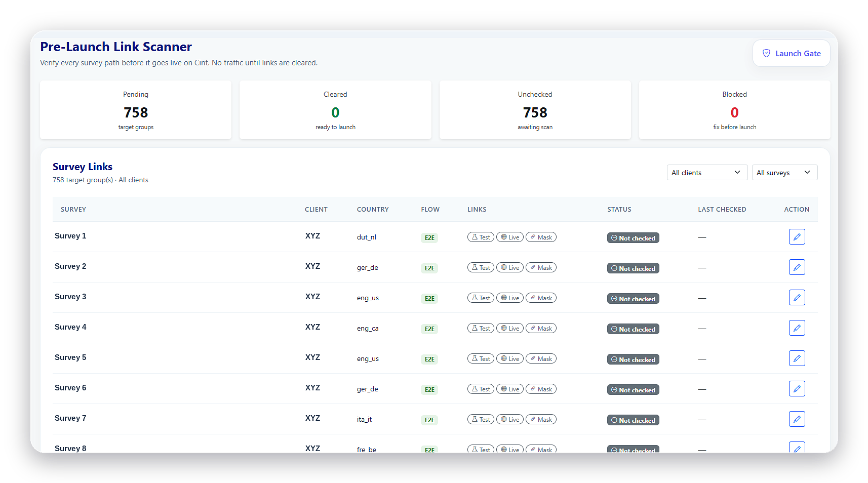The width and height of the screenshot is (868, 483).
Task: Click Not checked status for Survey 3
Action: [633, 299]
